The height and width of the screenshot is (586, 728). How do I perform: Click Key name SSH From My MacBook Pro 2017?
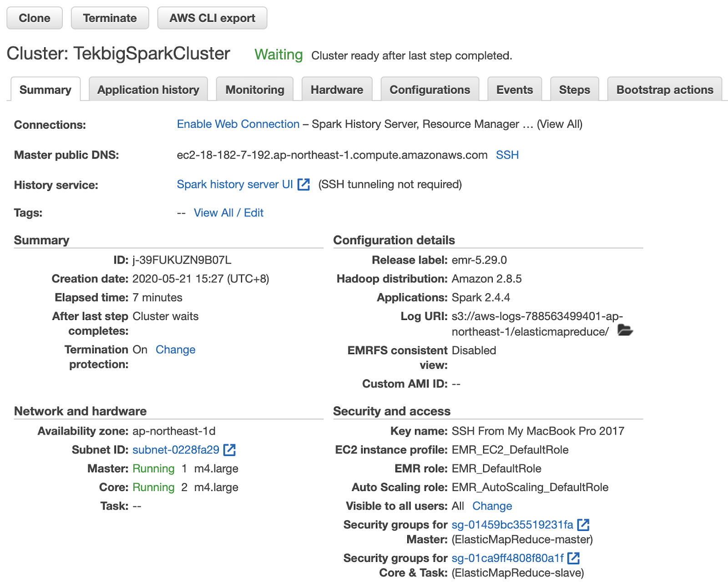(538, 431)
